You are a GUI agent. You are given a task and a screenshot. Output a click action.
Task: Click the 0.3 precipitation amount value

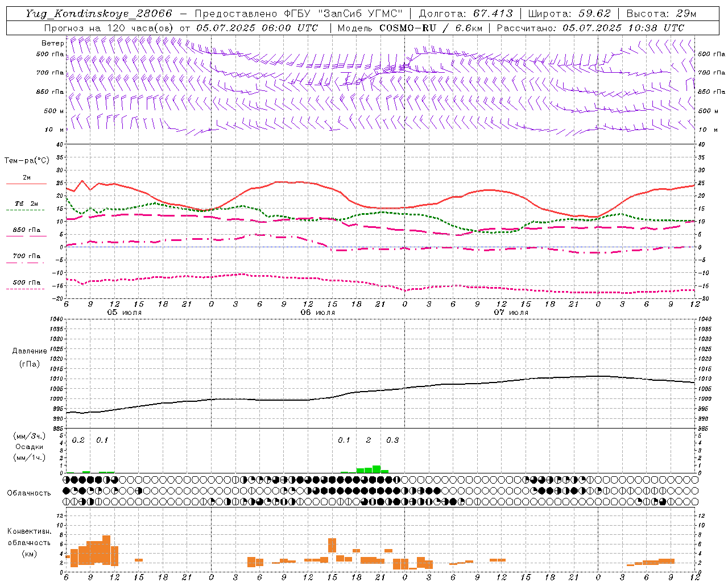392,440
